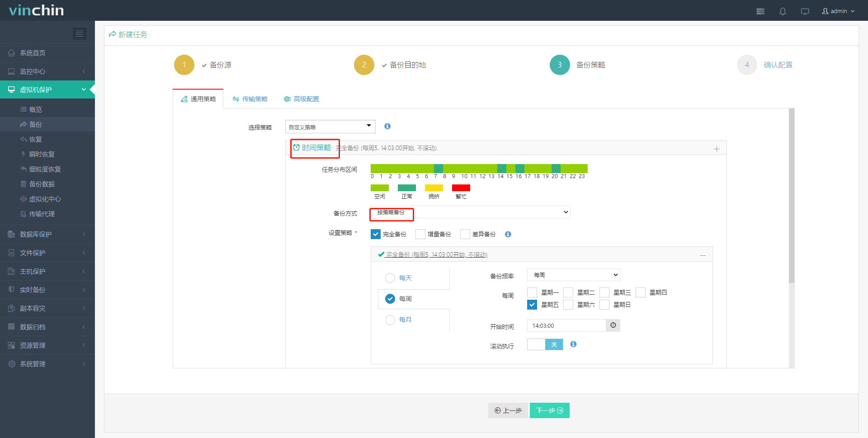The width and height of the screenshot is (868, 438).
Task: Click the 下一步 button
Action: coord(550,410)
